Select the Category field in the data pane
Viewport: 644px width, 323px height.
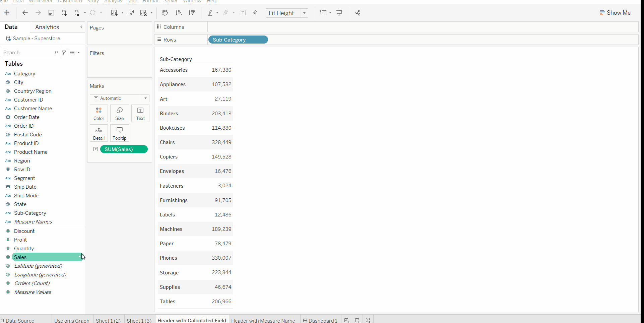click(24, 74)
